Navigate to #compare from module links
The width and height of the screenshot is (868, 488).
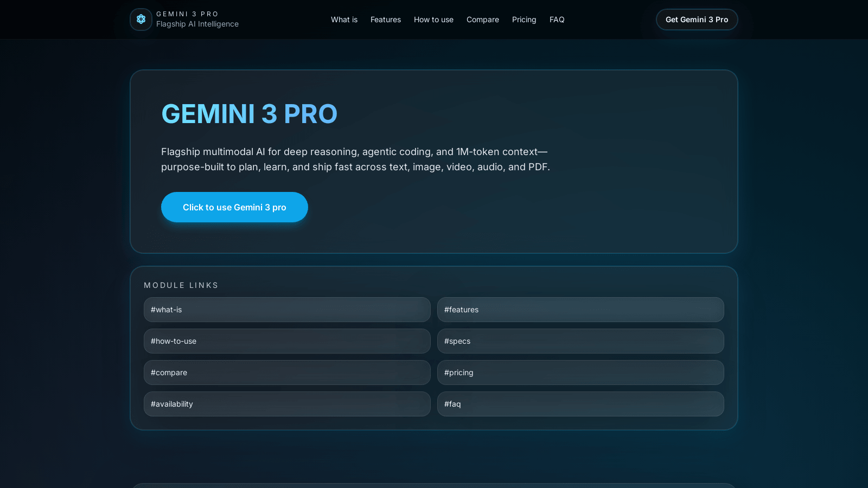click(x=287, y=373)
